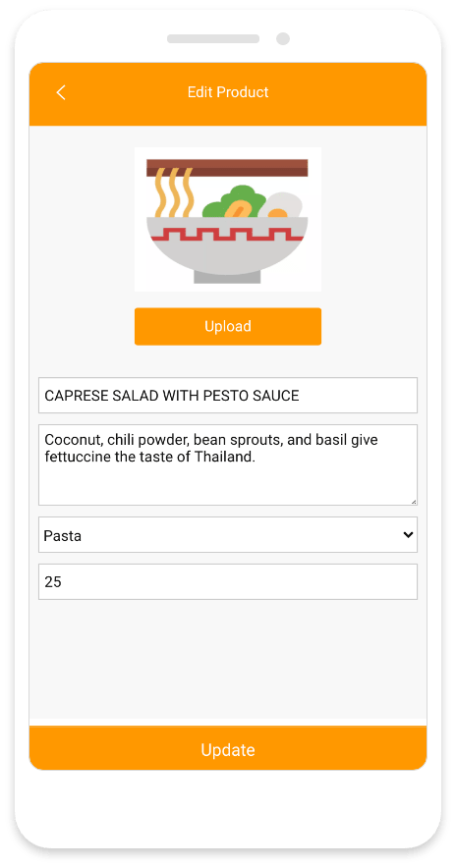Screen dimensions: 456x868
Task: Click the word Pasta in the selector
Action: [63, 535]
